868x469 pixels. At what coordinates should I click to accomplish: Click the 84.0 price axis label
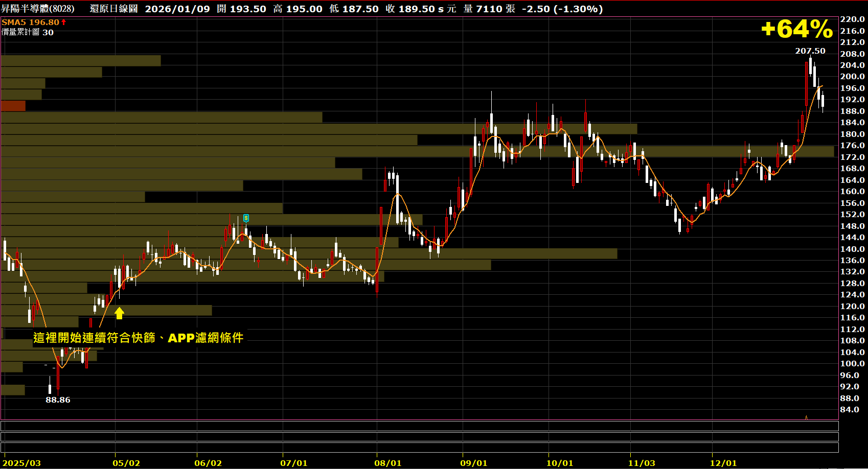850,410
